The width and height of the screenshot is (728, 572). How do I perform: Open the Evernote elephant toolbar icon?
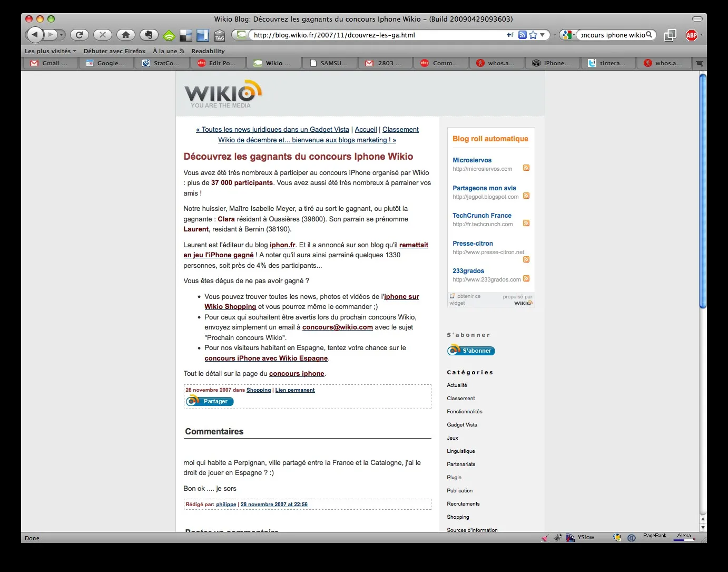point(149,35)
